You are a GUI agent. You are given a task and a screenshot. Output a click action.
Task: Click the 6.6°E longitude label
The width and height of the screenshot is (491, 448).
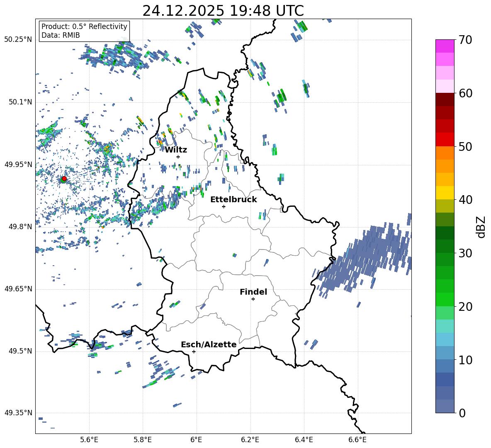[357, 440]
